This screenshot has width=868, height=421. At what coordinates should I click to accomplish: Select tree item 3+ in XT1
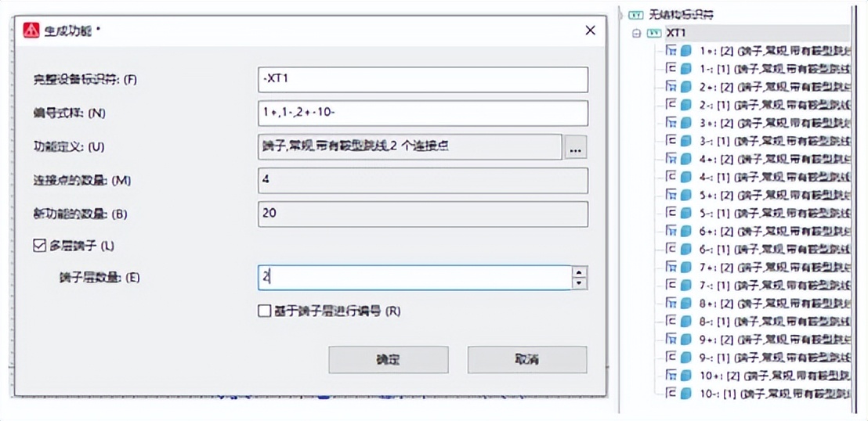758,122
